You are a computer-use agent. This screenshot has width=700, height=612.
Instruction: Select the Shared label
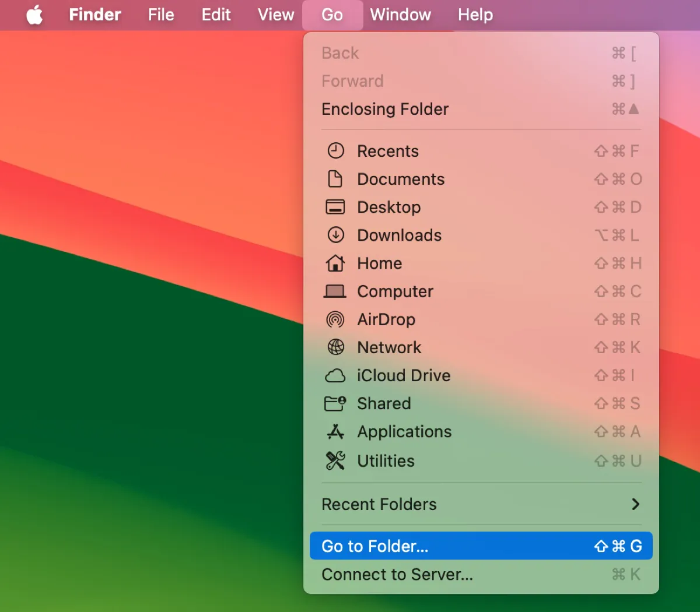click(x=384, y=403)
